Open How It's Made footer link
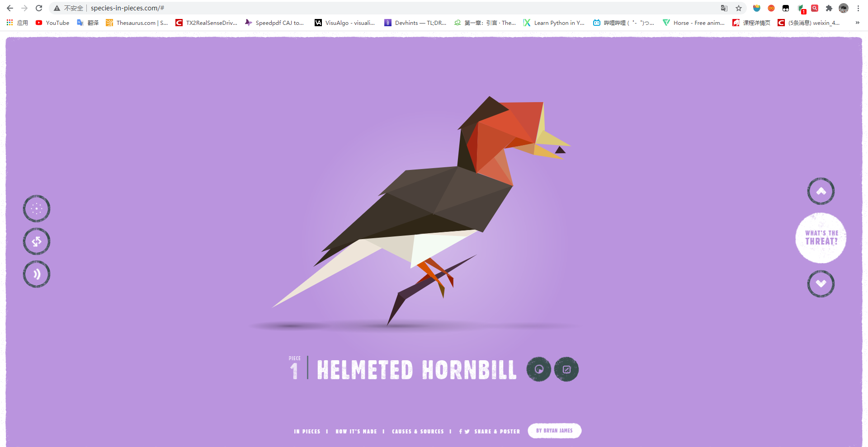Viewport: 868px width, 447px height. [356, 432]
